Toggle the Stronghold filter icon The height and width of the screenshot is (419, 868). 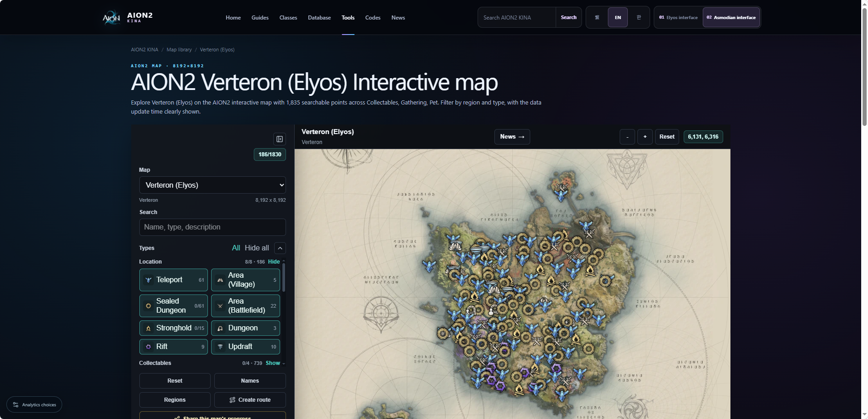(x=148, y=328)
